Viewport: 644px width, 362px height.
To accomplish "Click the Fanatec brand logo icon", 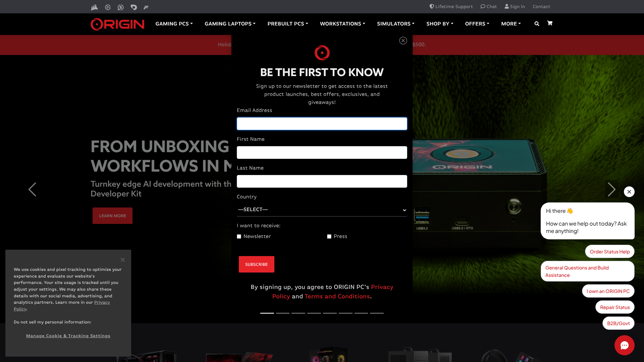I will tap(146, 7).
